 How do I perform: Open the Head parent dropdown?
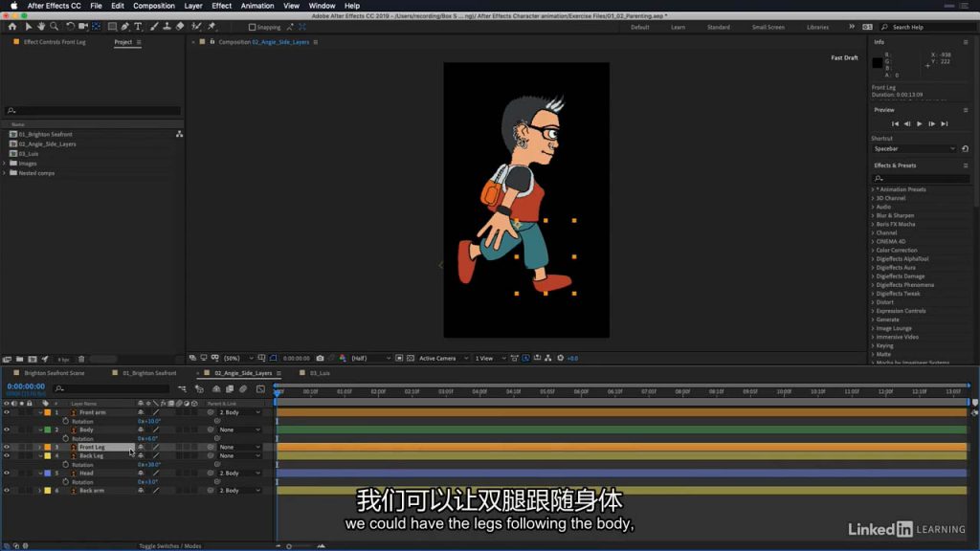[239, 474]
